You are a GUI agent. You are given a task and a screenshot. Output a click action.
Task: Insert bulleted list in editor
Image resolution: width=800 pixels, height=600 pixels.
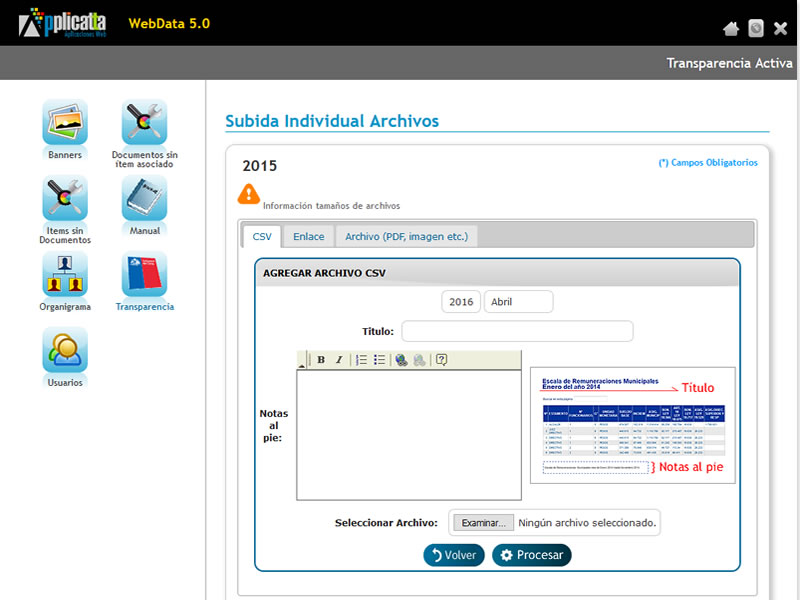click(x=380, y=360)
